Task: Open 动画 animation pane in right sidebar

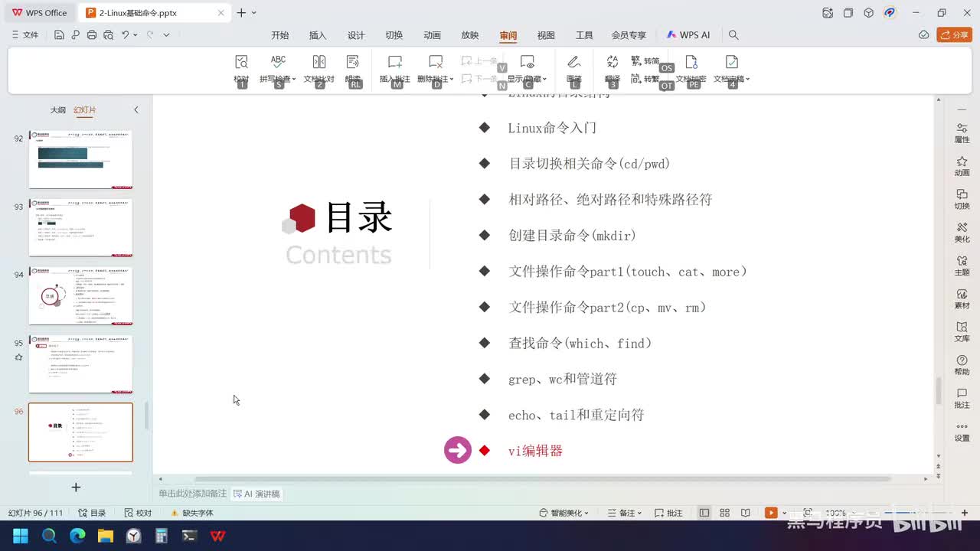Action: click(962, 166)
